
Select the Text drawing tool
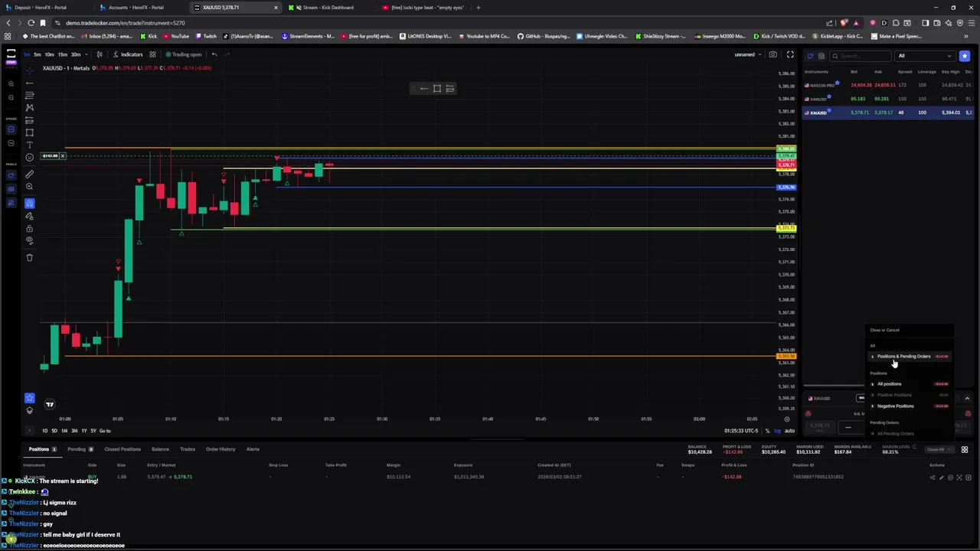[x=30, y=145]
